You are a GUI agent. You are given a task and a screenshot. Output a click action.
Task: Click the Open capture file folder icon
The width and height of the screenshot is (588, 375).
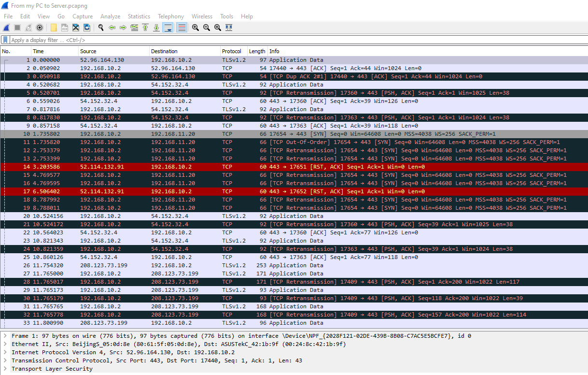pos(54,28)
